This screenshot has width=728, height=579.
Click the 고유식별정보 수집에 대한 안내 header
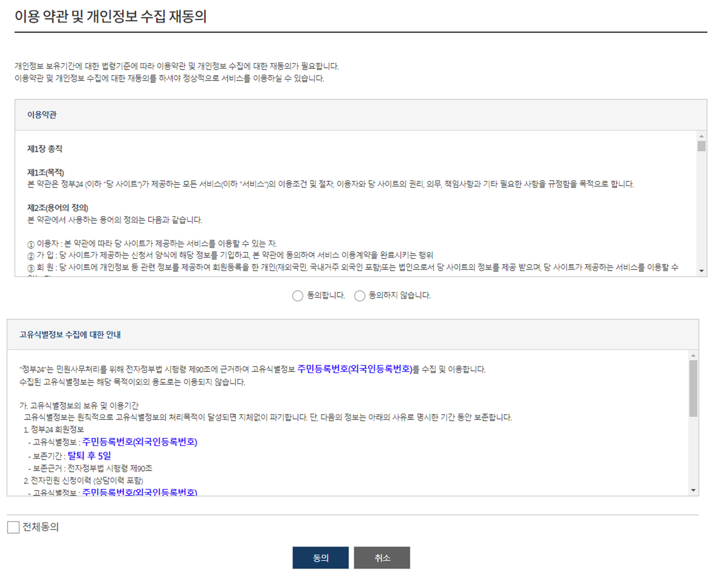pyautogui.click(x=353, y=335)
